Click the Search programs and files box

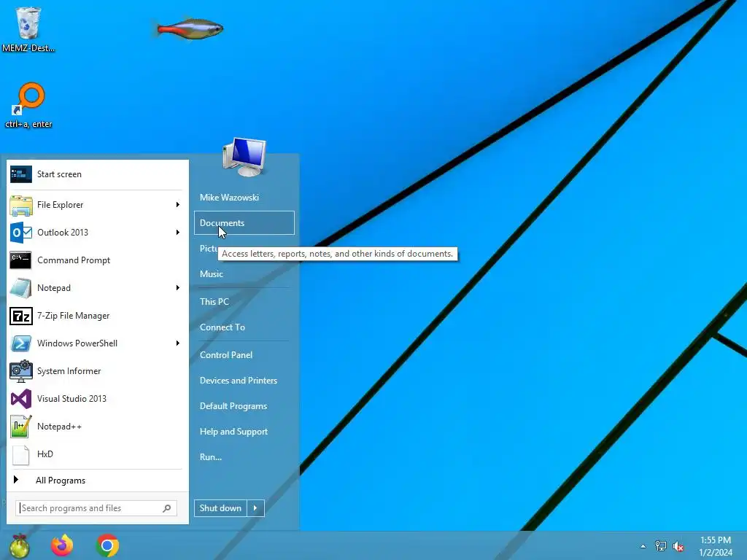96,508
